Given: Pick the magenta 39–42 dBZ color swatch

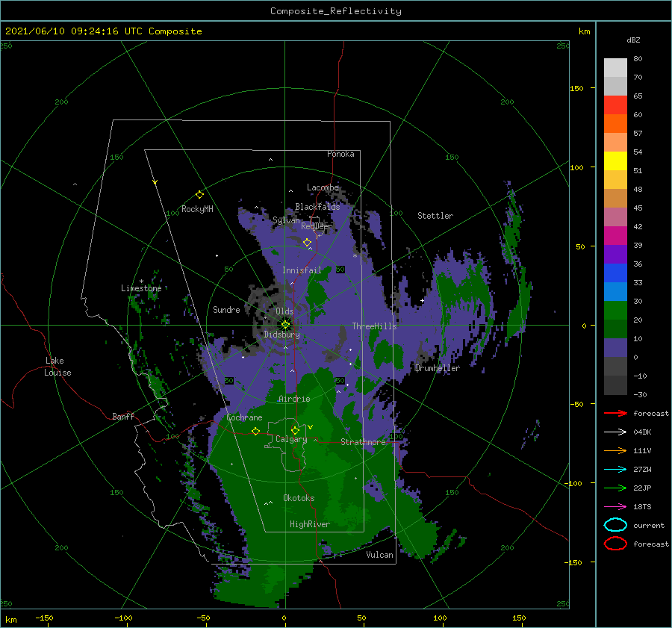Looking at the screenshot, I should [615, 235].
